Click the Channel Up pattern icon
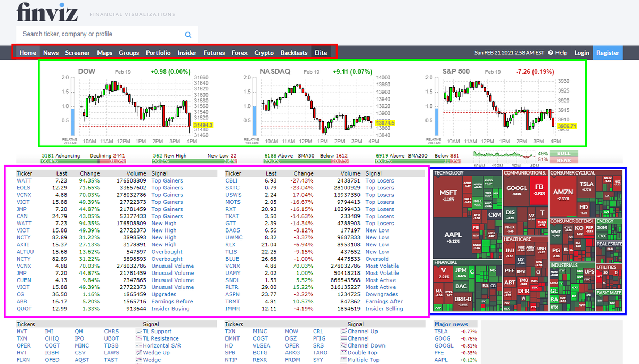 (x=343, y=331)
